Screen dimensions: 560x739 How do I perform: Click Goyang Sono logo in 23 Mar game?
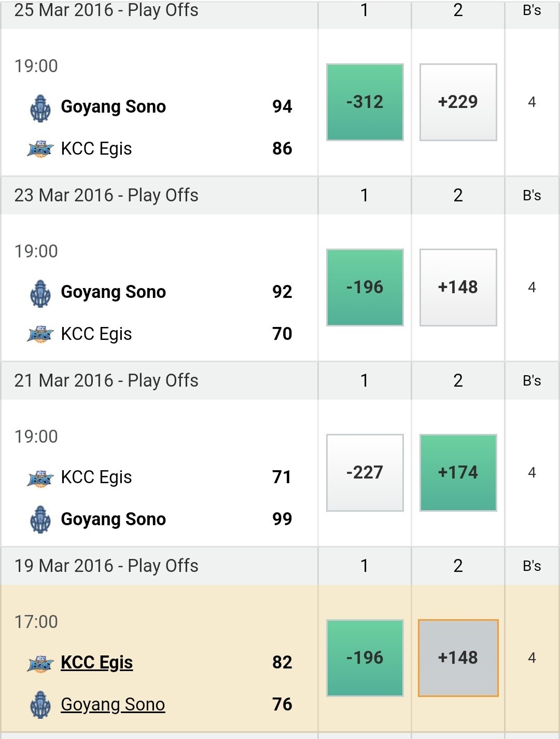(x=40, y=294)
